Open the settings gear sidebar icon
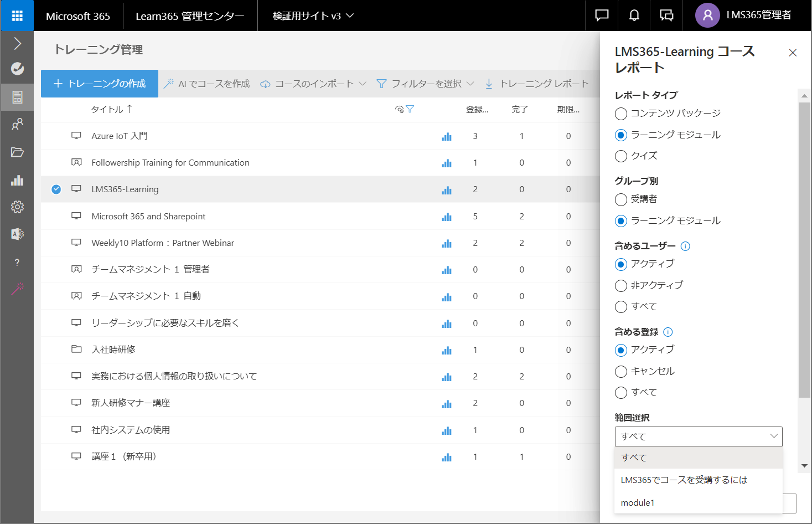 [x=17, y=207]
